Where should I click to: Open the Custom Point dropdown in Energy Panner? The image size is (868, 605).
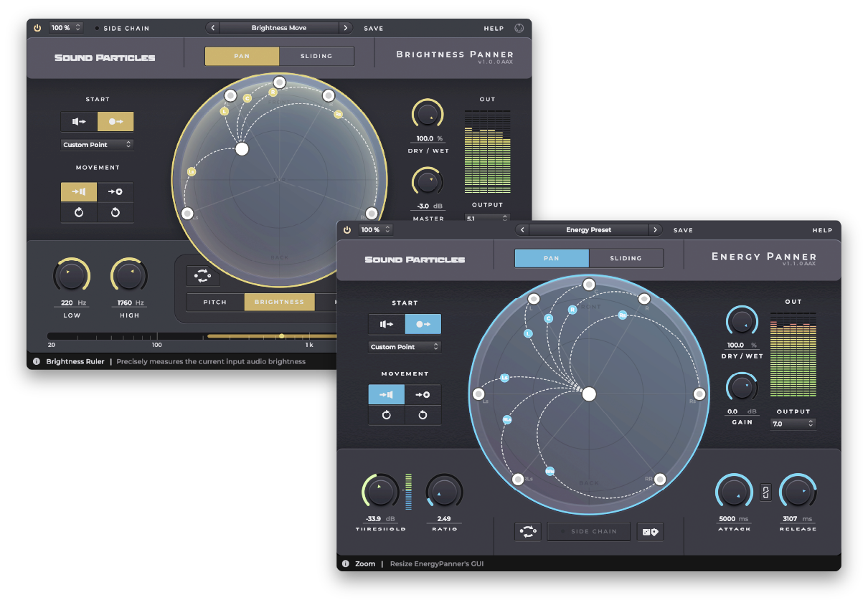405,347
